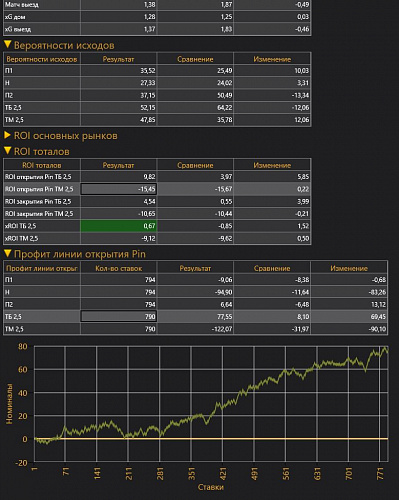Click Кол-во ставок column header
Viewport: 399px width, 500px height.
(118, 268)
